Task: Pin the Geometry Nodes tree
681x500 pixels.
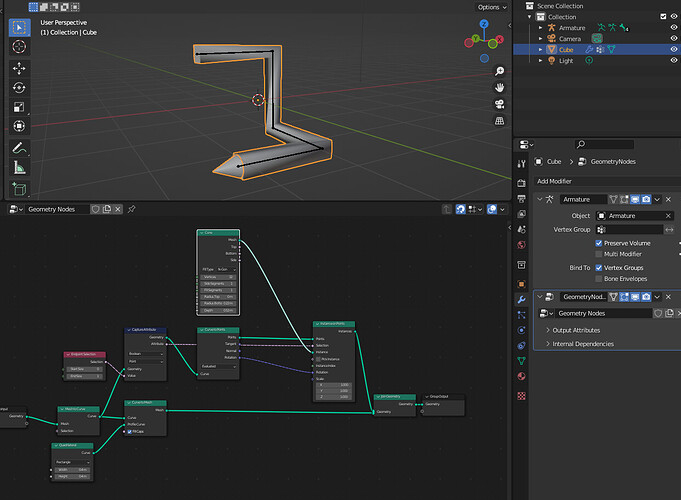Action: pyautogui.click(x=131, y=209)
